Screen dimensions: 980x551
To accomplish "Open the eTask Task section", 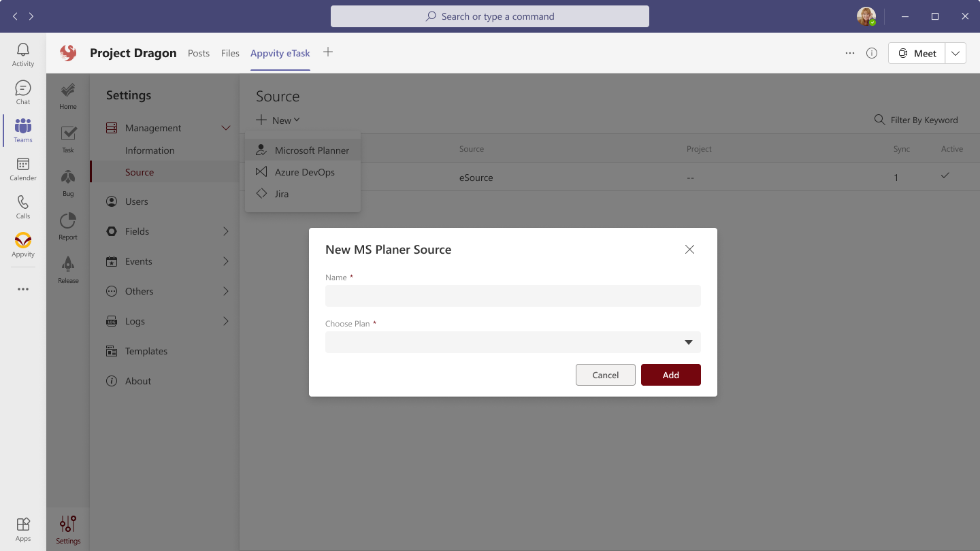I will (x=68, y=139).
